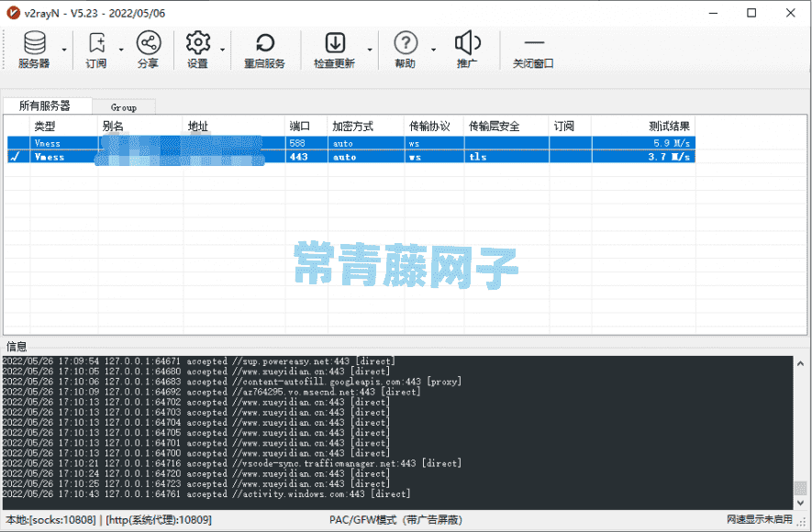Open the 服务器 (Servers) toolbar icon

[34, 50]
